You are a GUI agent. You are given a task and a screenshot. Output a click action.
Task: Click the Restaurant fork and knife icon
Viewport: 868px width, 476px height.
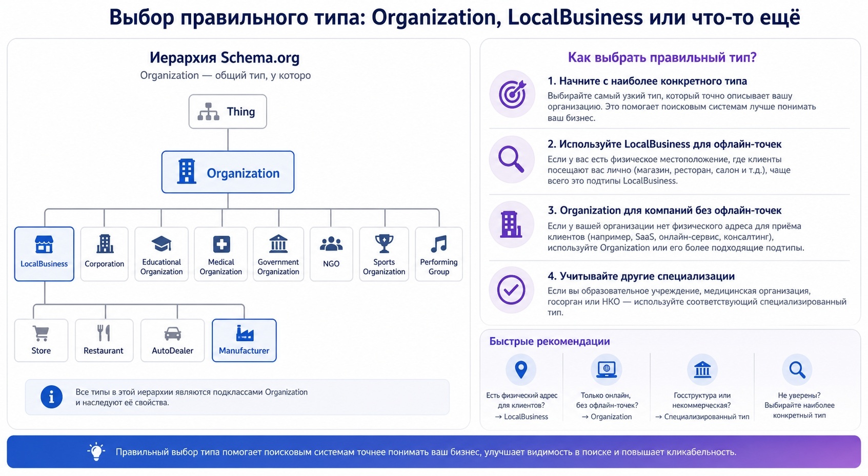[x=104, y=333]
